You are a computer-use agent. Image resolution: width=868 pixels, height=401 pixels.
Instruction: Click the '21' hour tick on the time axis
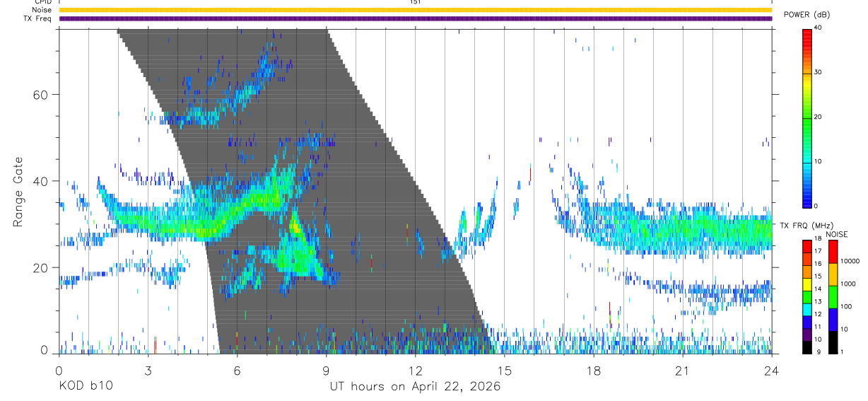[683, 370]
